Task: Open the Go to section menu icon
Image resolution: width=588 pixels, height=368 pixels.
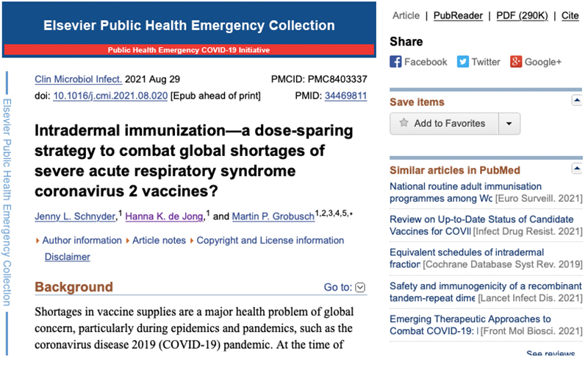Action: (360, 288)
